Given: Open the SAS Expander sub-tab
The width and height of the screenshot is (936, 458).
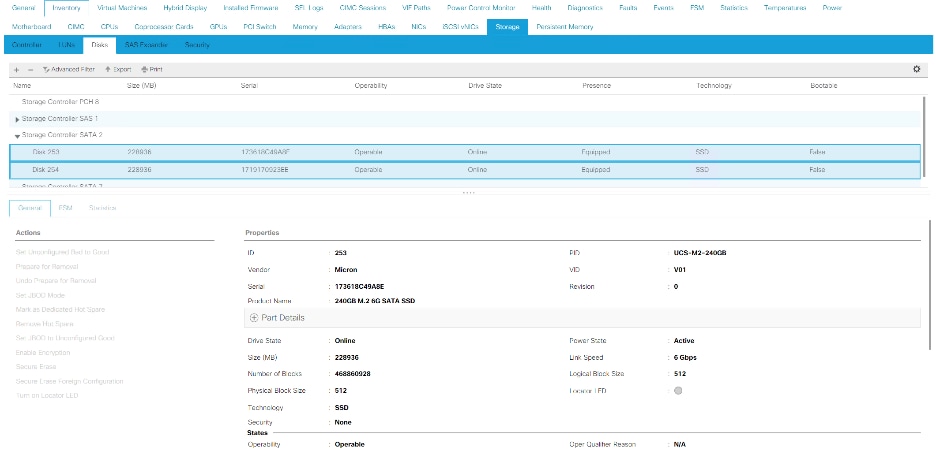Looking at the screenshot, I should coord(146,45).
